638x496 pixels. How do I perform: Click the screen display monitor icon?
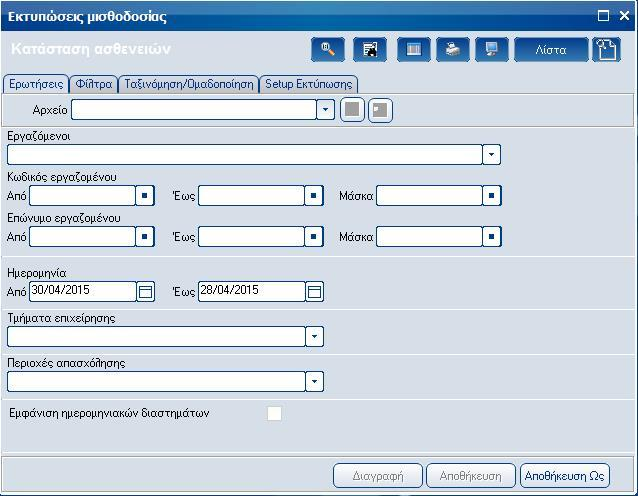492,50
